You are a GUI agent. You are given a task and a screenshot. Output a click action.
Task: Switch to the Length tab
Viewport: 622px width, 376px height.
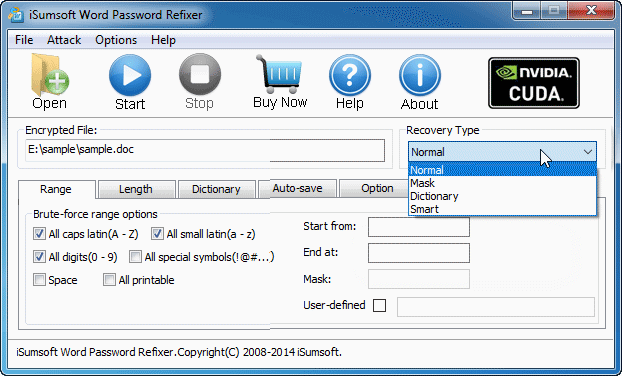(136, 189)
